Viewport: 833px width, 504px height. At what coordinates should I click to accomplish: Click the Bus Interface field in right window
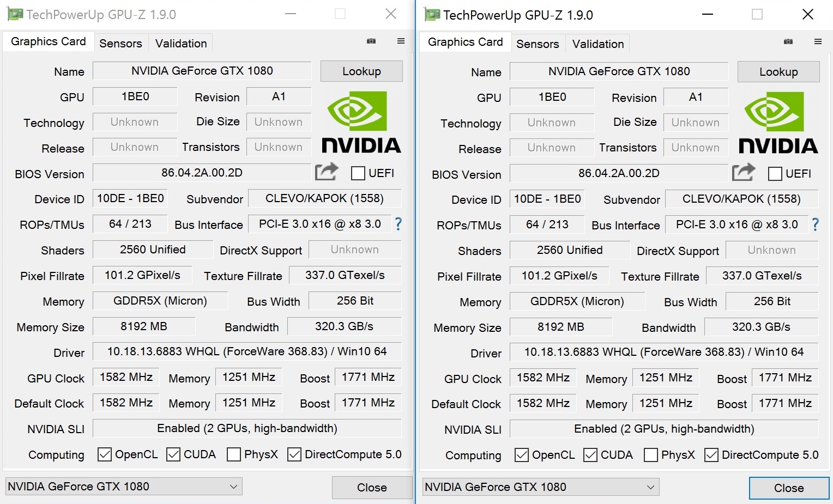[x=737, y=224]
